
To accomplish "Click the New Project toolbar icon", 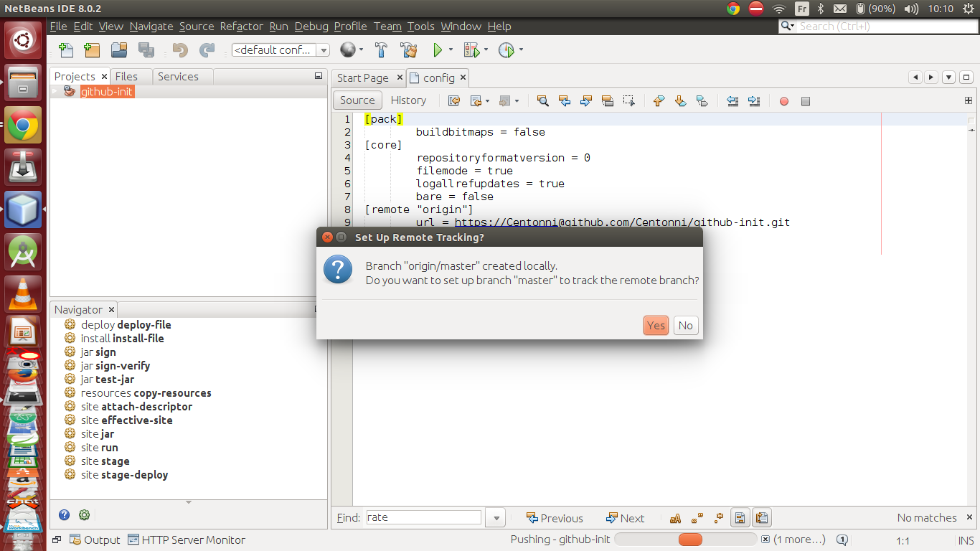I will click(92, 50).
